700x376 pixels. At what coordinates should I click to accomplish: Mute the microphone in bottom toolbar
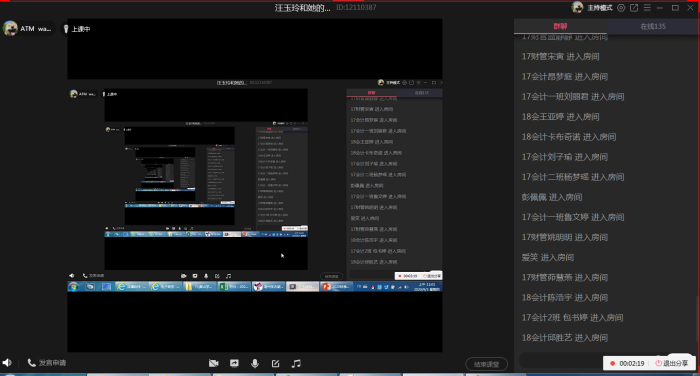pos(255,363)
